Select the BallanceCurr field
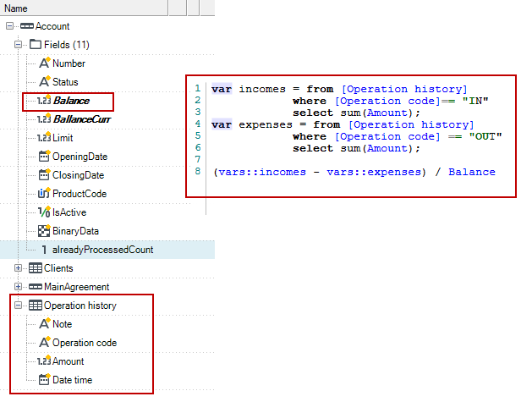Image resolution: width=532 pixels, height=413 pixels. (x=82, y=119)
